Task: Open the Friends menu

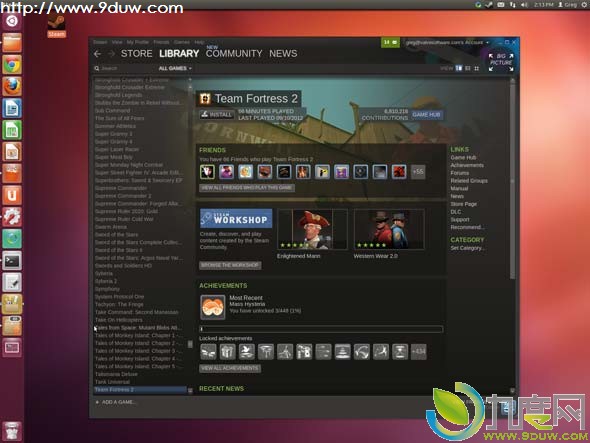Action: (x=161, y=42)
